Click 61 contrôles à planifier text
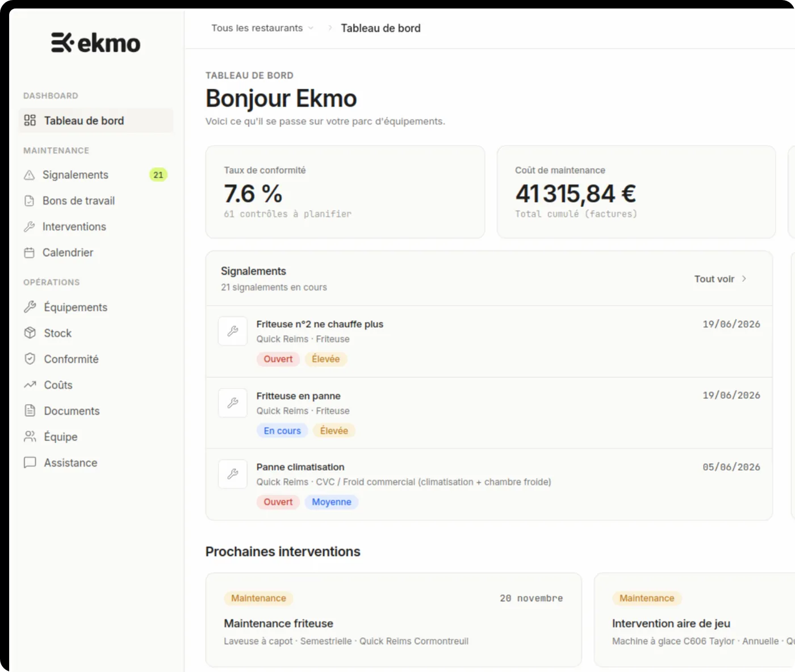This screenshot has height=672, width=795. pos(287,214)
